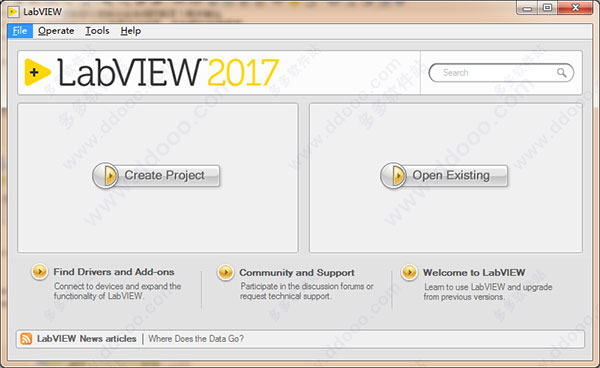
Task: Close the LabVIEW window
Action: pyautogui.click(x=575, y=8)
